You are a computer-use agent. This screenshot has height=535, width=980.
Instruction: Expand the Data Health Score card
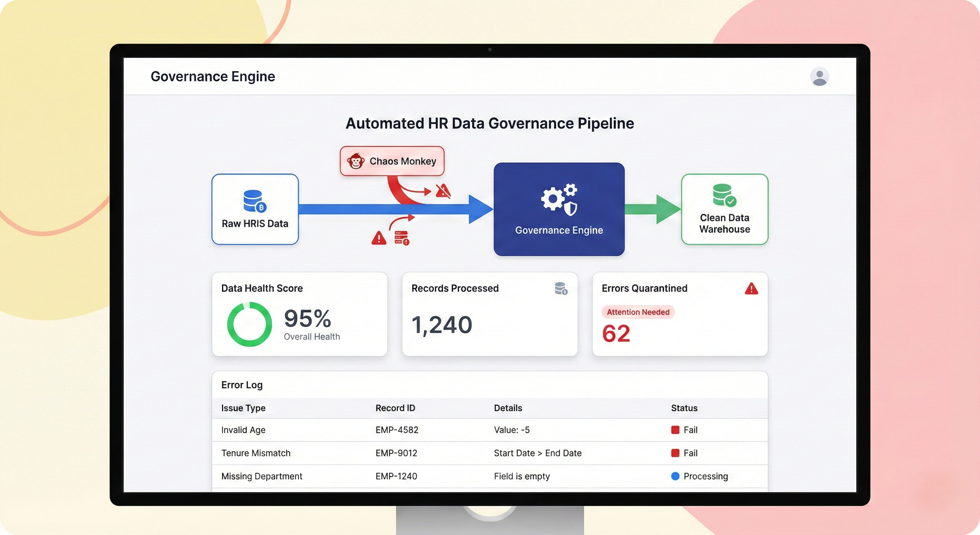(262, 288)
